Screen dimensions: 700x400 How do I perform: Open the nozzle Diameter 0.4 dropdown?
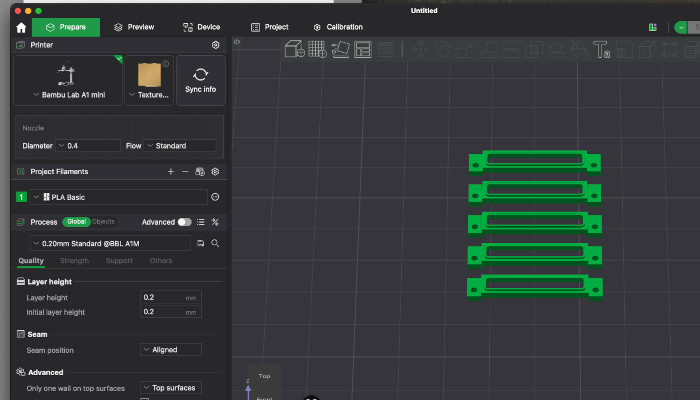coord(88,146)
